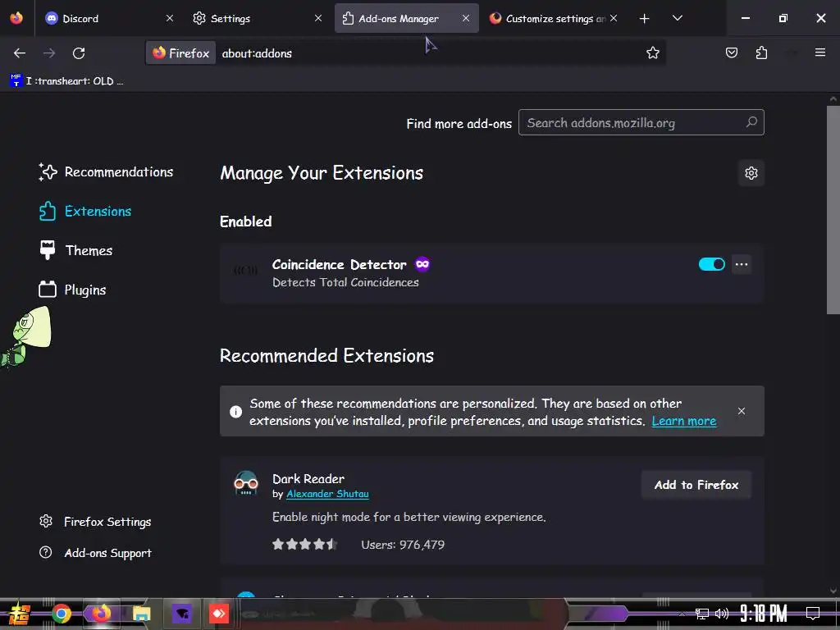The width and height of the screenshot is (840, 630).
Task: Open the transheart OLD bookmark
Action: click(x=67, y=81)
